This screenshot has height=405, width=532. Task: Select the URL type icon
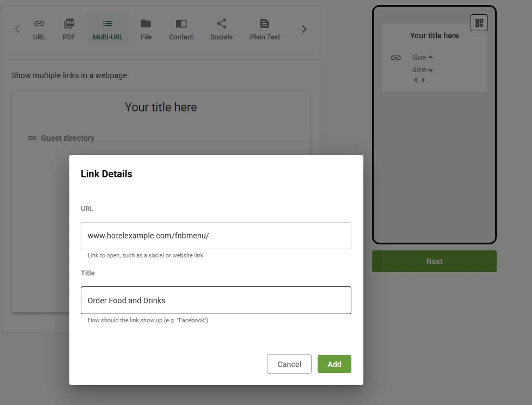(39, 24)
